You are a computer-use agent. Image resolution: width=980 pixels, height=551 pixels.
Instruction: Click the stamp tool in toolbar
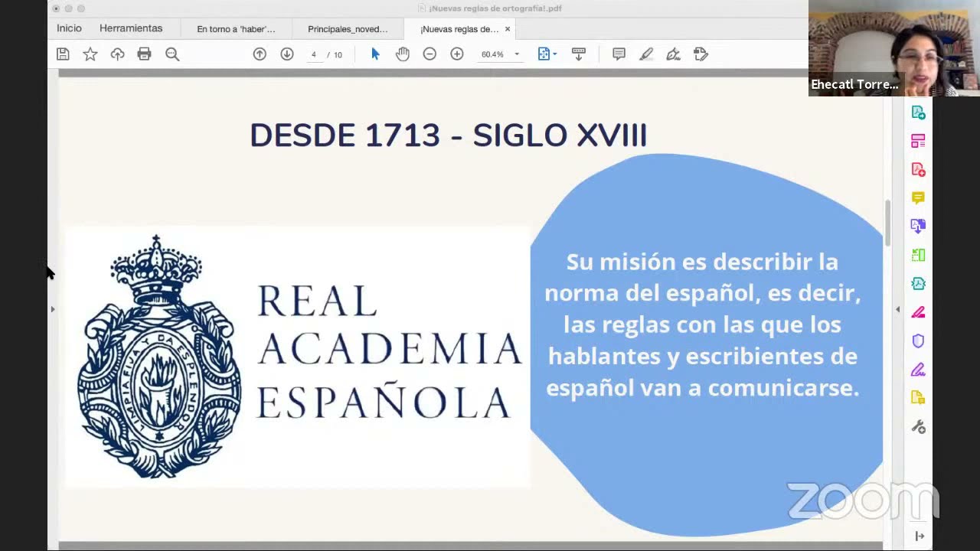coord(701,54)
